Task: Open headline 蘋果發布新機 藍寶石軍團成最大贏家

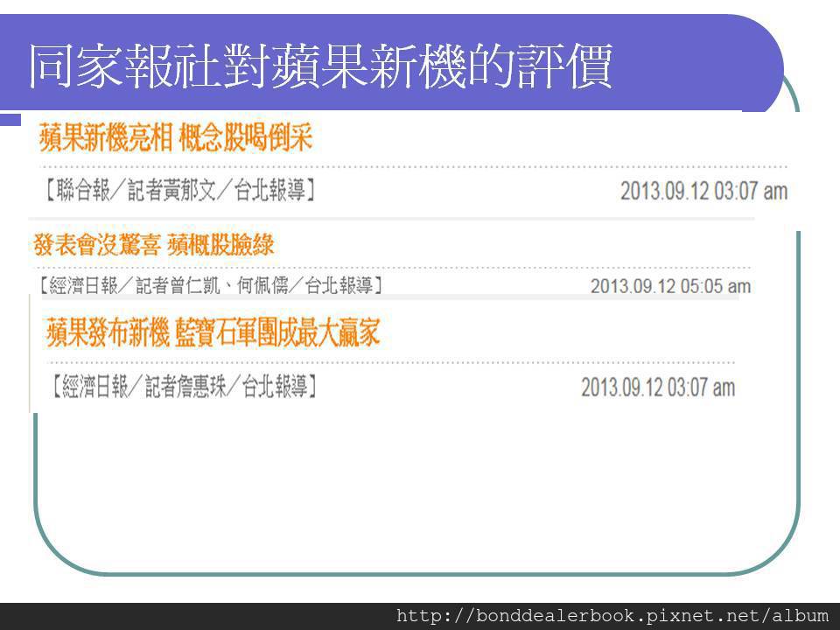Action: (213, 332)
